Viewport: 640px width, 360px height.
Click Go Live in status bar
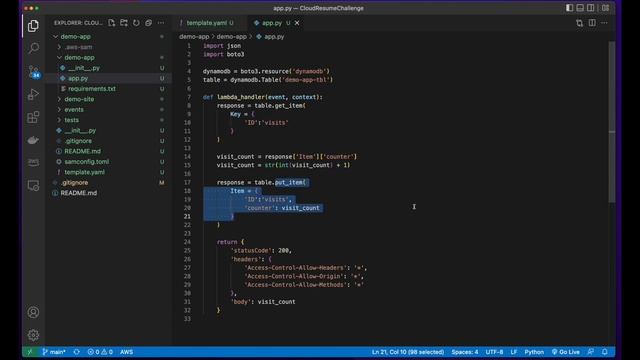566,352
